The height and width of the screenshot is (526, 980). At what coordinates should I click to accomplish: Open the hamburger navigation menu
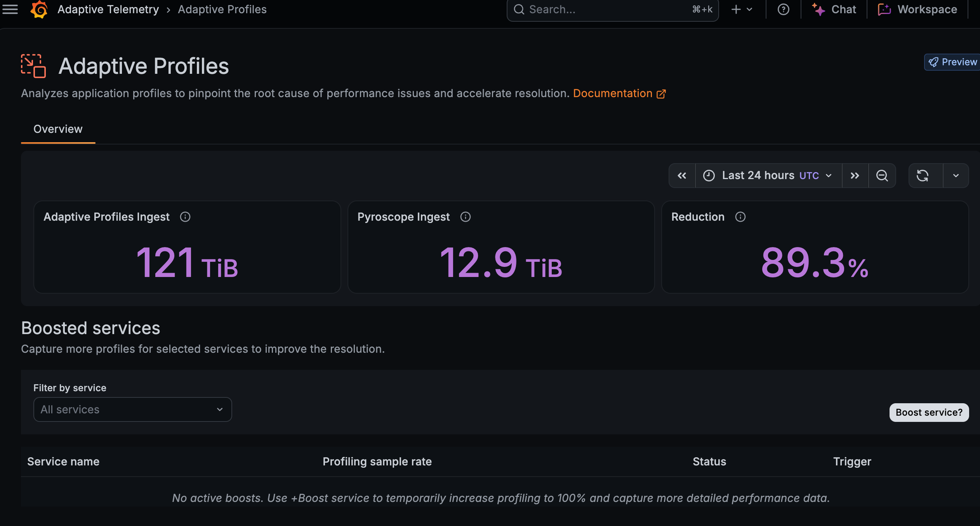point(10,9)
